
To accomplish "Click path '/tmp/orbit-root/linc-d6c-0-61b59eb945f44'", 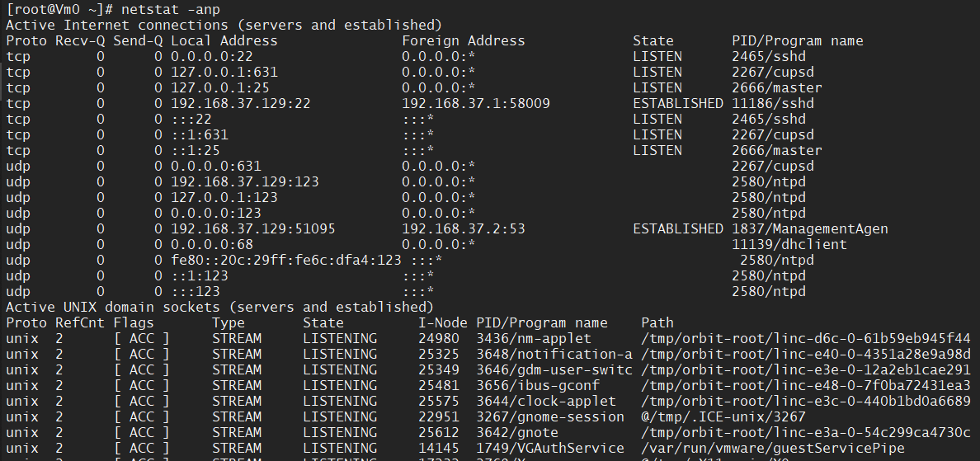I will click(806, 339).
